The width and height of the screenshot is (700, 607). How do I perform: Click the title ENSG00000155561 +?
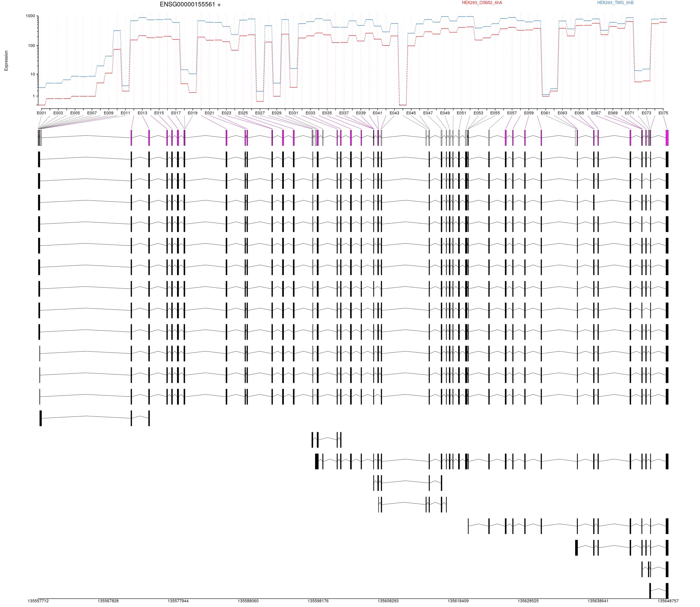[x=190, y=5]
